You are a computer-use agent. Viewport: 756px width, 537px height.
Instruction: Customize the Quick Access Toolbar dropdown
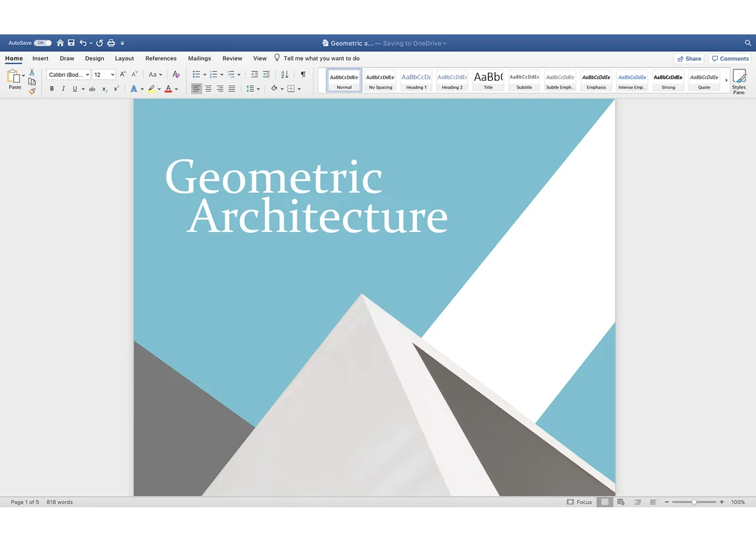click(x=122, y=44)
